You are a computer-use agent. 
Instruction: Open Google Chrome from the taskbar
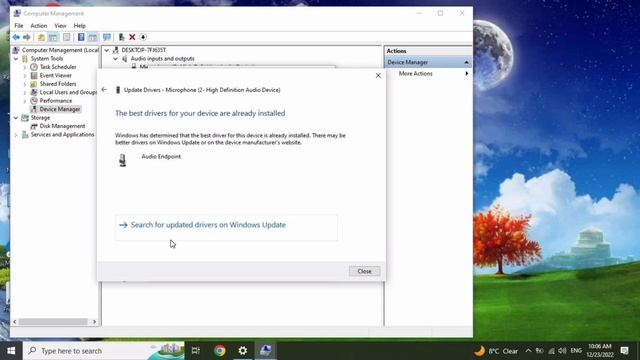[x=220, y=351]
